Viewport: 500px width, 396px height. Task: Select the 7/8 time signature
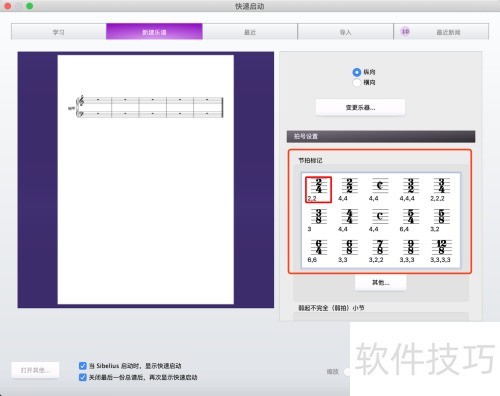tap(380, 251)
